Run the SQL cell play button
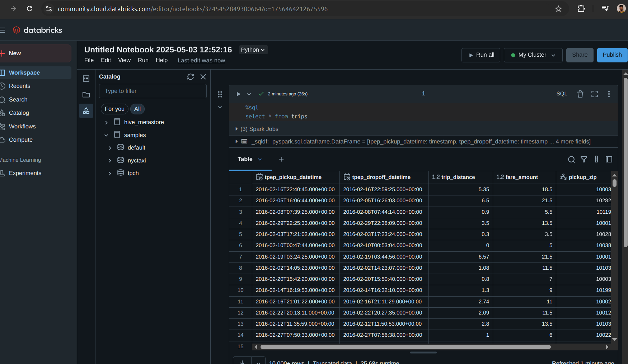This screenshot has width=628, height=364. [238, 94]
